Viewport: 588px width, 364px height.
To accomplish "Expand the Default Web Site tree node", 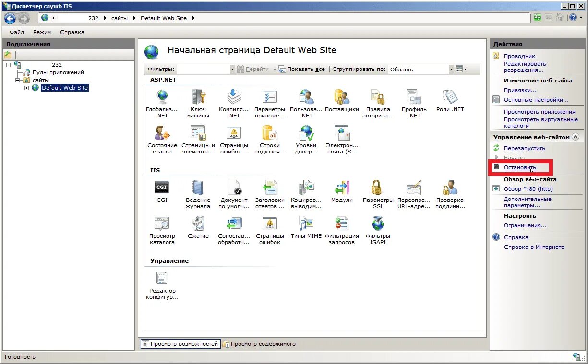I will tap(27, 88).
